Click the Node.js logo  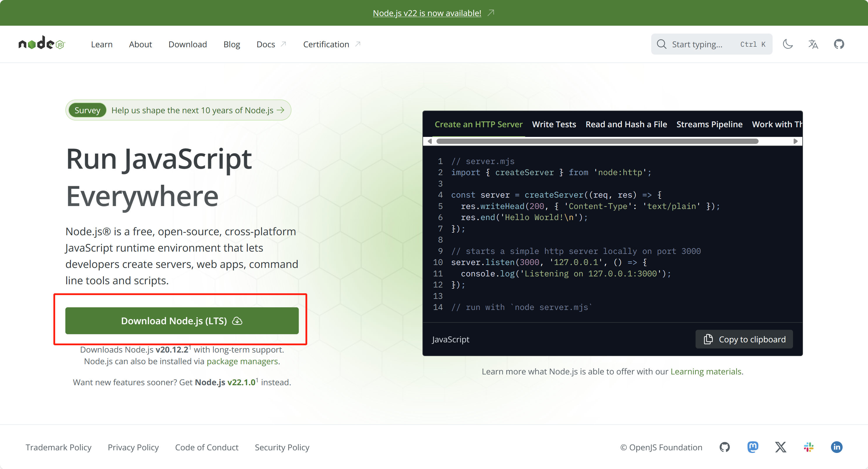coord(42,43)
